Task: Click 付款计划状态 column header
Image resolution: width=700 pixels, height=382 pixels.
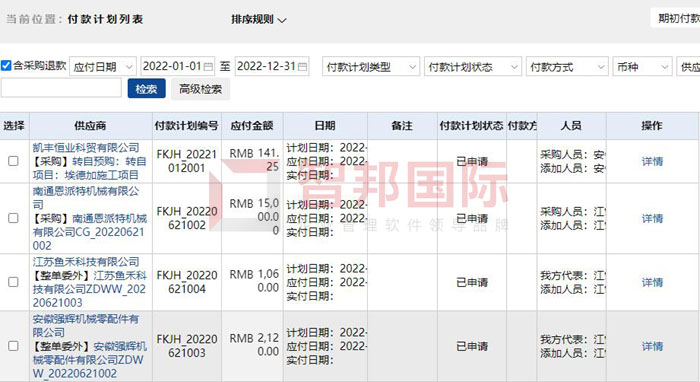Action: pos(471,126)
